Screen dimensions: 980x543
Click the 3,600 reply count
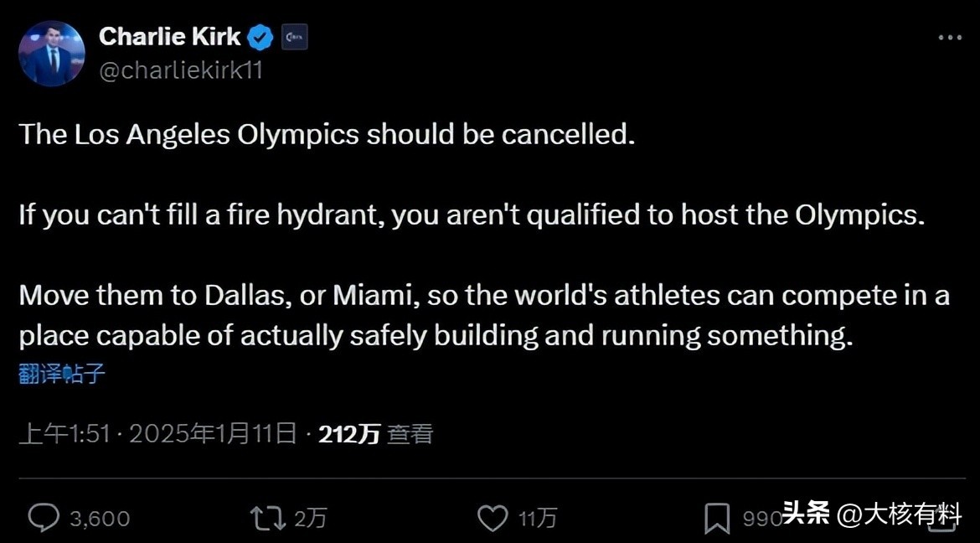point(100,519)
